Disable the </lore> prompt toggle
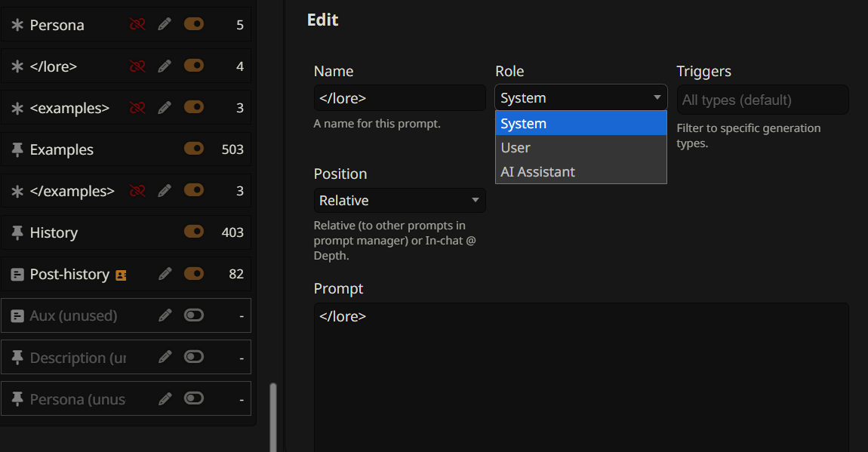Viewport: 868px width, 452px height. (194, 66)
